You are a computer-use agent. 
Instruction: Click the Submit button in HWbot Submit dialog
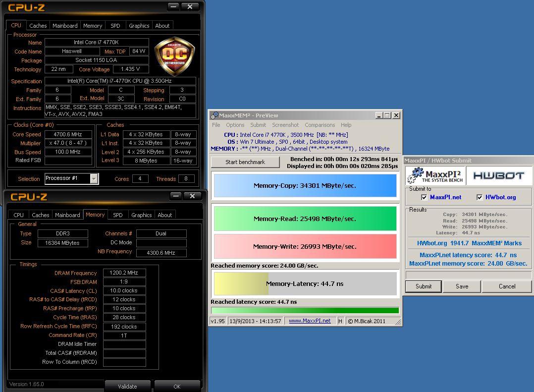pos(424,286)
